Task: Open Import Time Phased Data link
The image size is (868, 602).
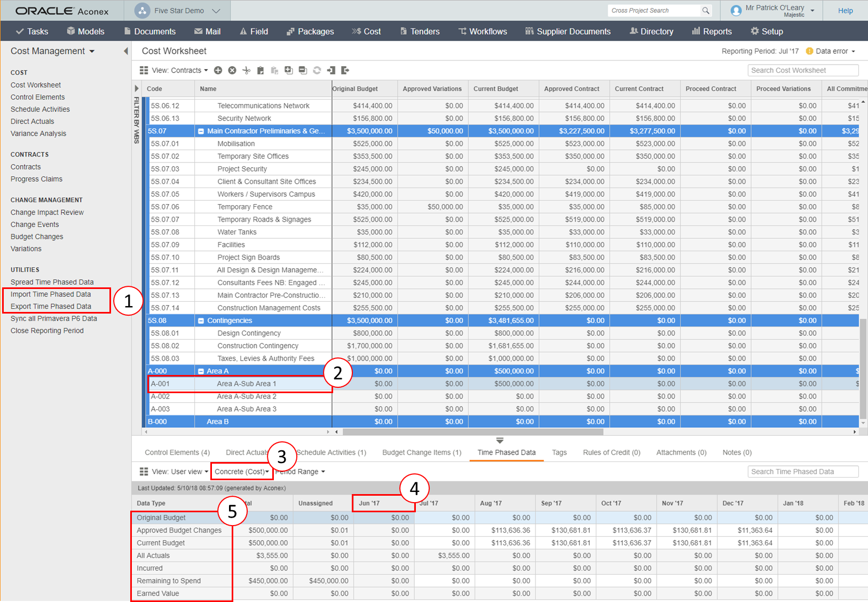Action: 51,294
